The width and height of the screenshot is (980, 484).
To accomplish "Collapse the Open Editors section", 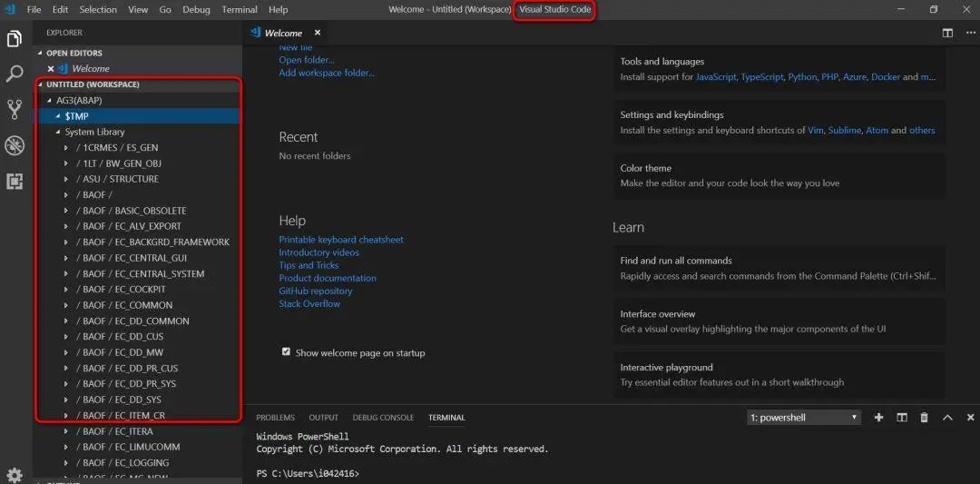I will 41,54.
